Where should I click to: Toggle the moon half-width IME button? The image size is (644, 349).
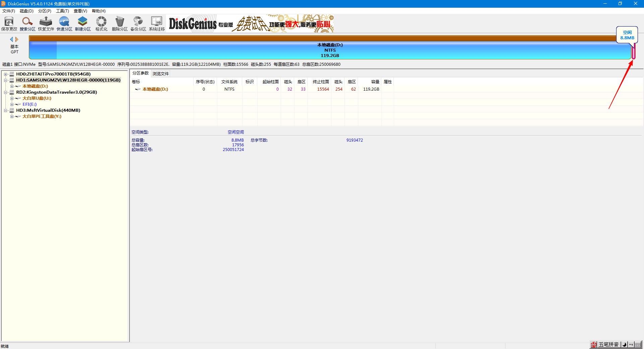(x=624, y=345)
